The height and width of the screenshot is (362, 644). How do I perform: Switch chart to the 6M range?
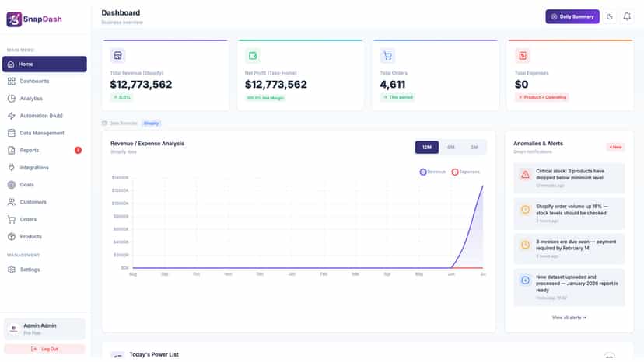point(450,148)
